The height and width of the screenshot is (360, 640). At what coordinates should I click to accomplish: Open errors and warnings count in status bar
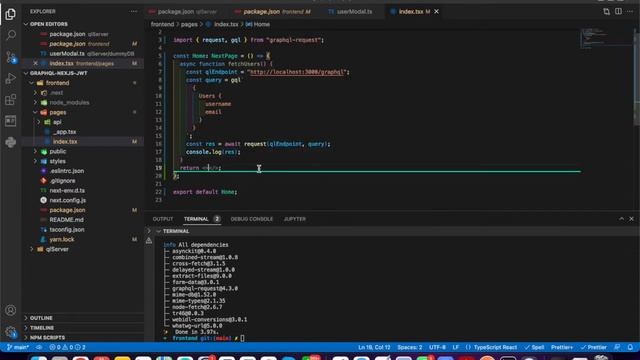67,347
